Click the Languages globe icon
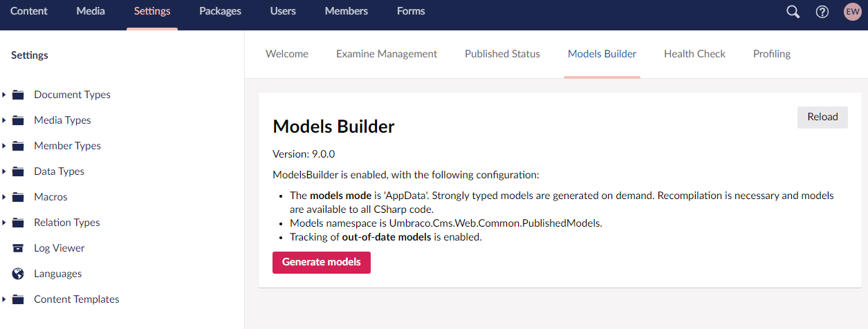The image size is (868, 329). (x=19, y=274)
